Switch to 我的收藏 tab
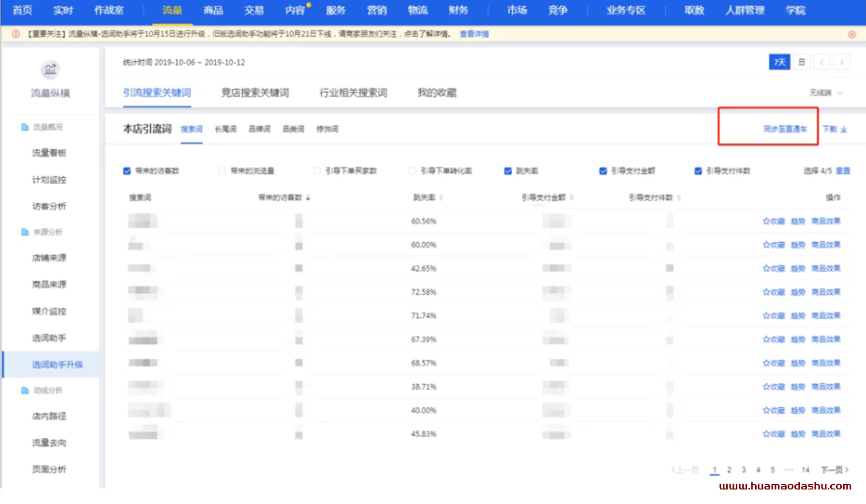Image resolution: width=866 pixels, height=504 pixels. pyautogui.click(x=437, y=93)
